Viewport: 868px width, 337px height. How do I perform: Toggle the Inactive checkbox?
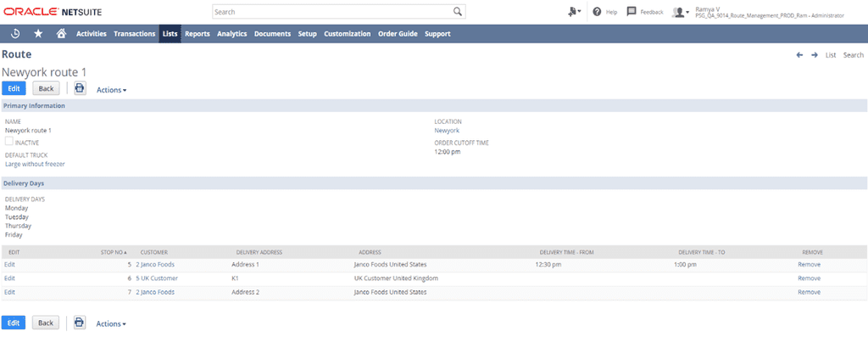point(8,142)
